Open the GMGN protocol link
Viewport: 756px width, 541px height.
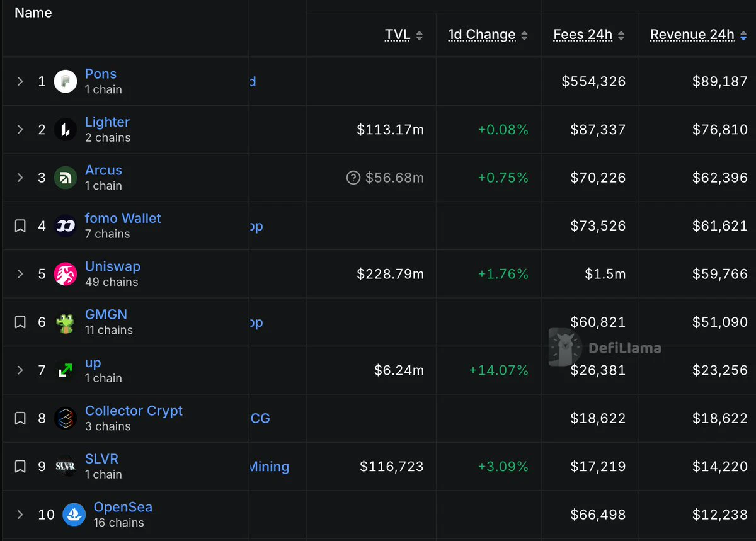click(106, 314)
